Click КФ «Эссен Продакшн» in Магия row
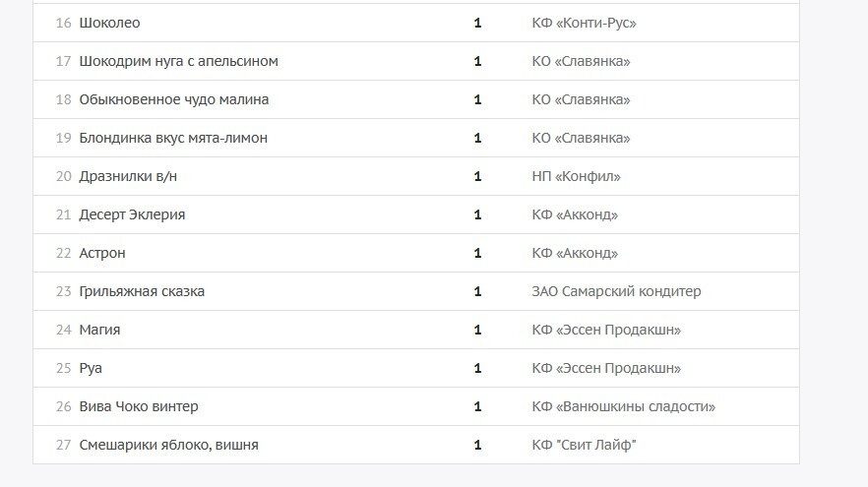868x487 pixels. [606, 330]
